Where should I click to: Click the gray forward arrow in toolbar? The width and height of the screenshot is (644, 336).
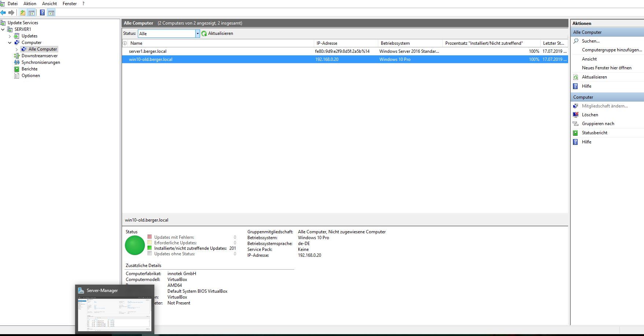tap(11, 13)
